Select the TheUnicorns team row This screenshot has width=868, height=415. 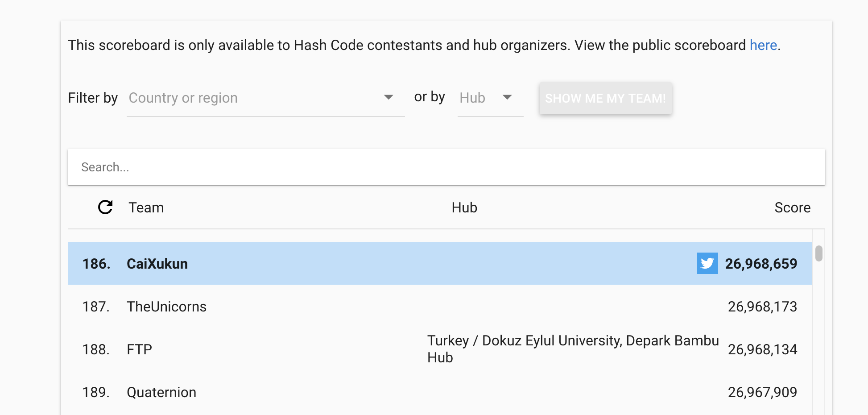click(440, 307)
